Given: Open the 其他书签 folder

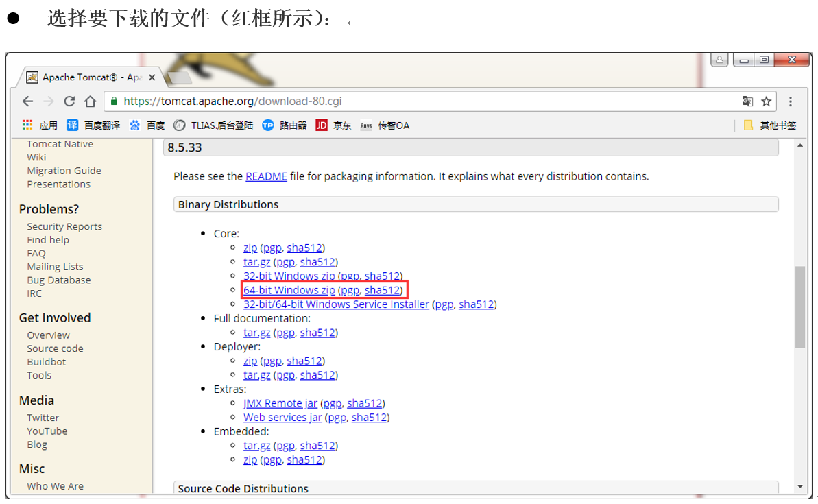Looking at the screenshot, I should pyautogui.click(x=770, y=125).
